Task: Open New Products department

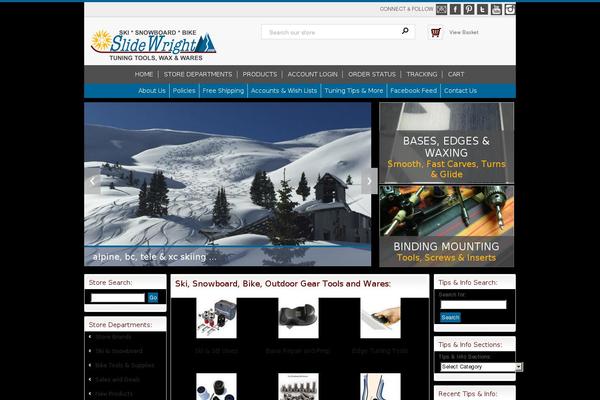Action: click(x=114, y=393)
